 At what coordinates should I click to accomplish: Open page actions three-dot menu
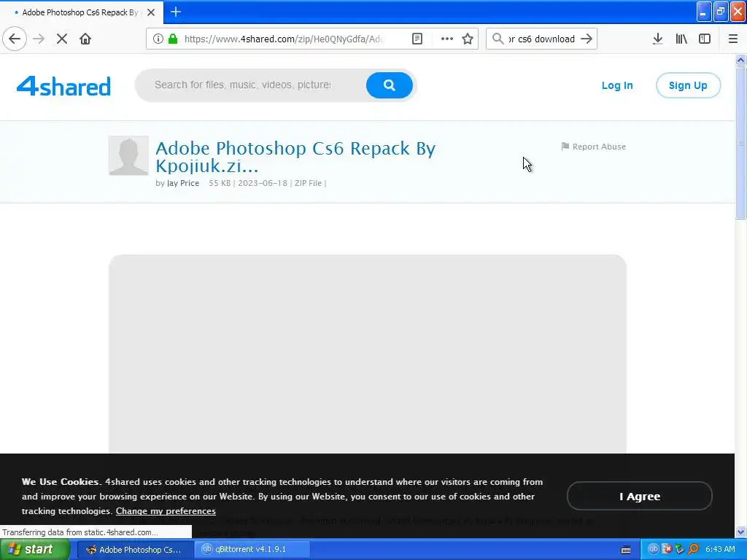coord(447,39)
